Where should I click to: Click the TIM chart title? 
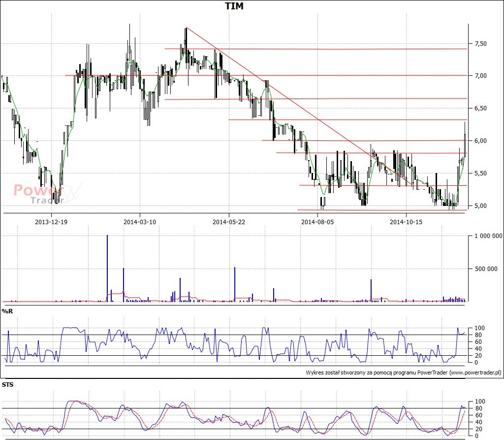(x=234, y=6)
